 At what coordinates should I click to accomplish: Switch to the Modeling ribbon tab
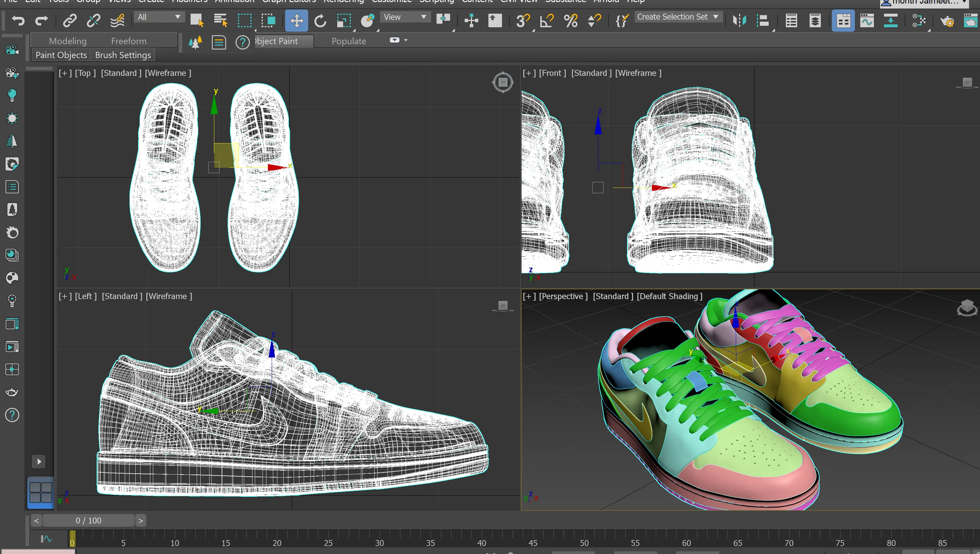(68, 41)
